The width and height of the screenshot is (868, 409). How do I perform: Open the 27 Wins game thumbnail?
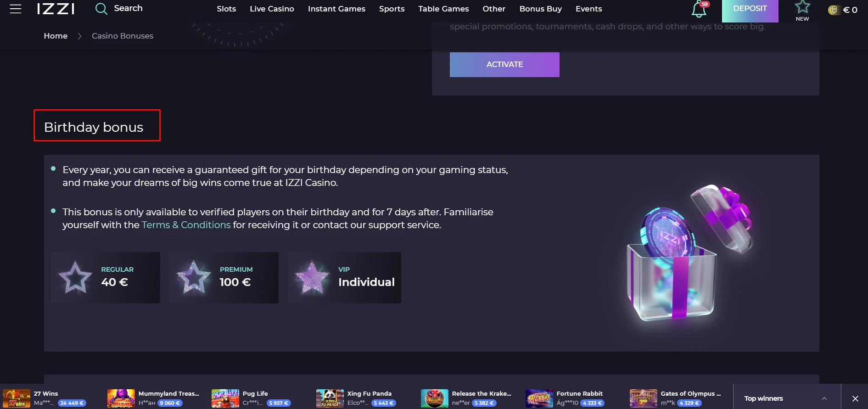click(17, 398)
